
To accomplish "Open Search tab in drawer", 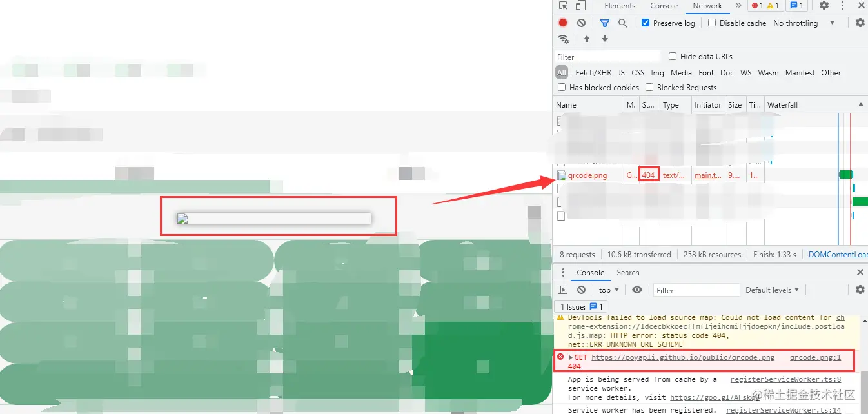I will point(627,272).
